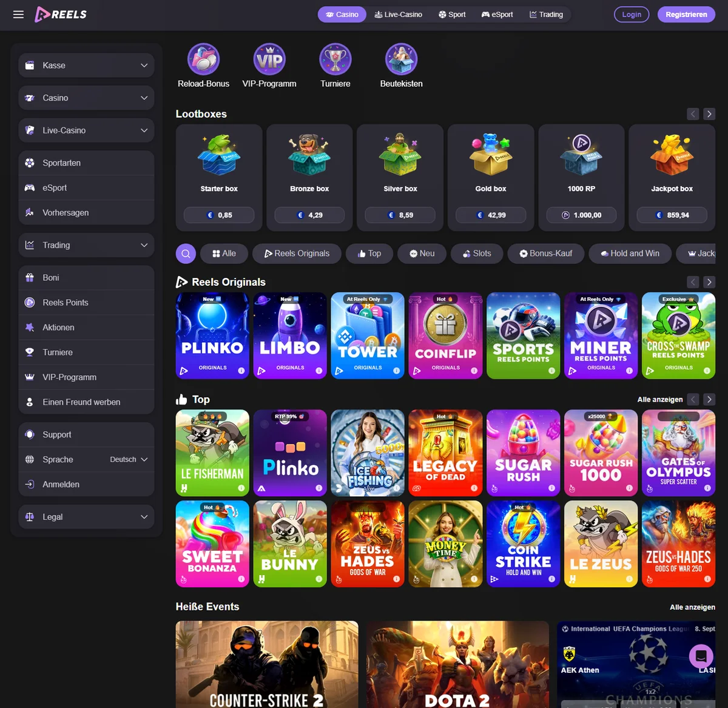The image size is (728, 708).
Task: Click info icon on Le Fisherman card
Action: (241, 488)
